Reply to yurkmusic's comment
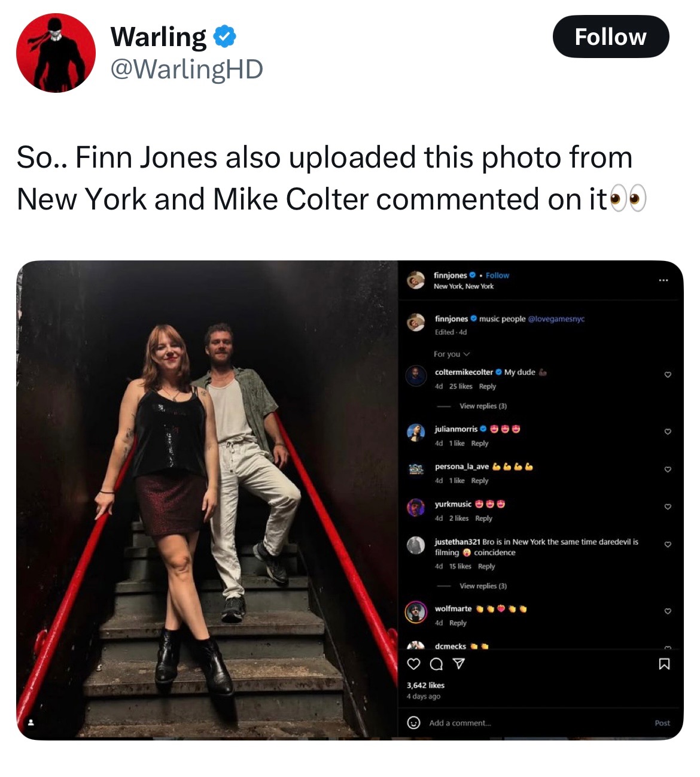 [x=483, y=518]
